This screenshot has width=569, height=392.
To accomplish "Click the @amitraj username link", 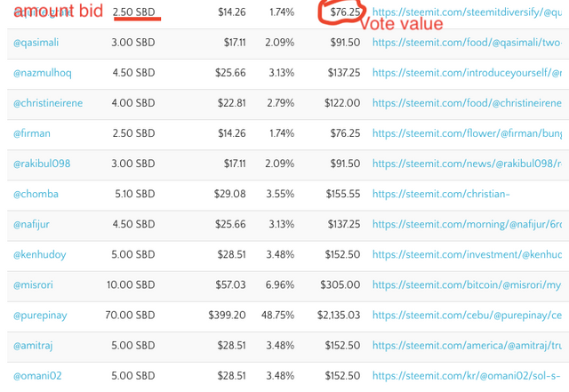I will tap(35, 345).
